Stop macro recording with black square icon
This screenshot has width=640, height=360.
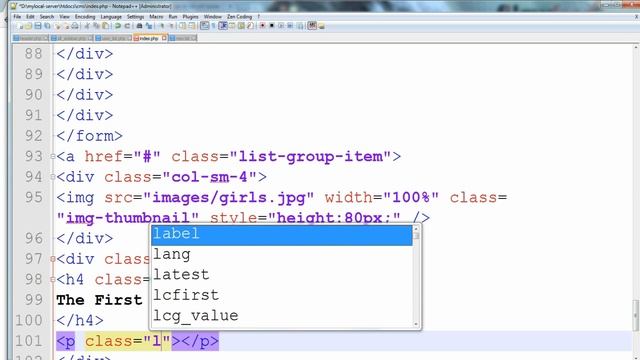tap(271, 26)
